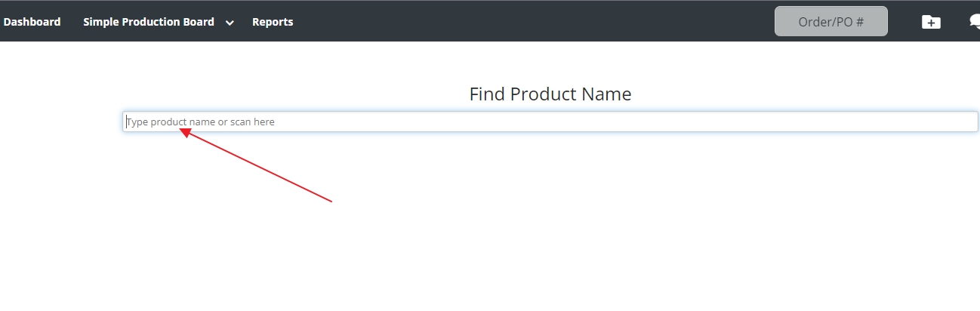This screenshot has width=980, height=311.
Task: Open messages from the speech bubble icon
Action: (975, 22)
